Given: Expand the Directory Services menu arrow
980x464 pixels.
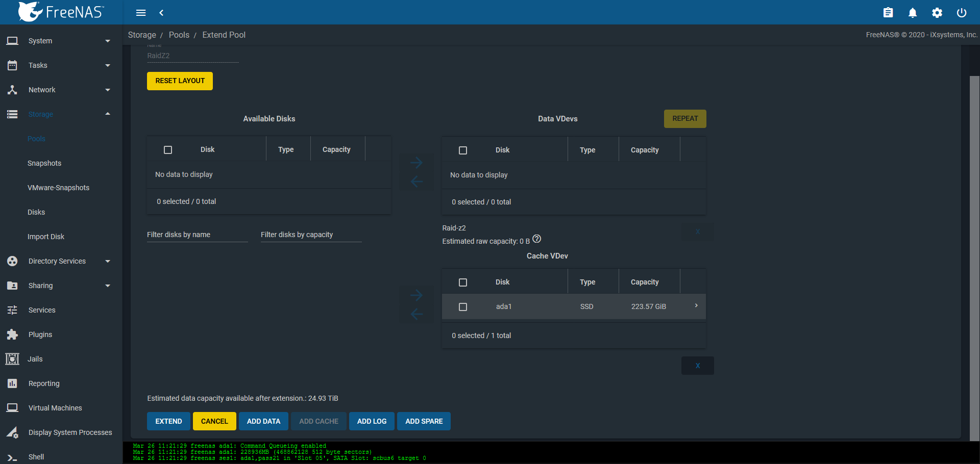Looking at the screenshot, I should coord(108,261).
